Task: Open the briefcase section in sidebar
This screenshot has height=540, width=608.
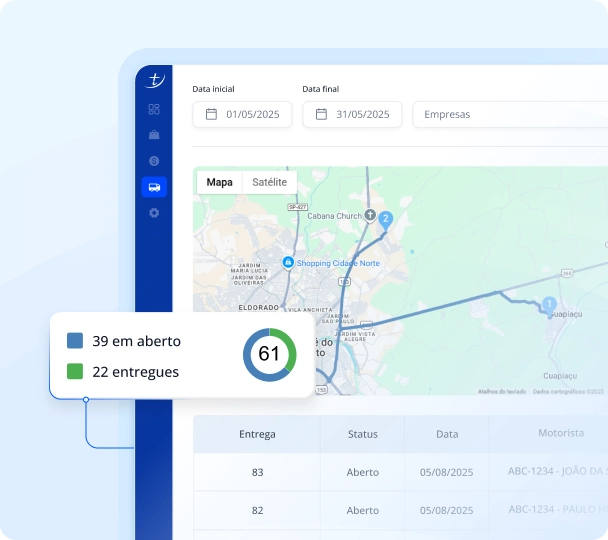Action: tap(154, 134)
